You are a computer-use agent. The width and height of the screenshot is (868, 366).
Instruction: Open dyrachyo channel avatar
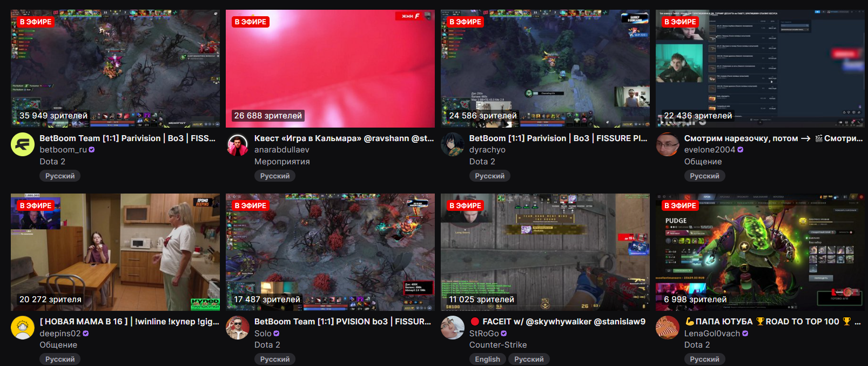453,144
